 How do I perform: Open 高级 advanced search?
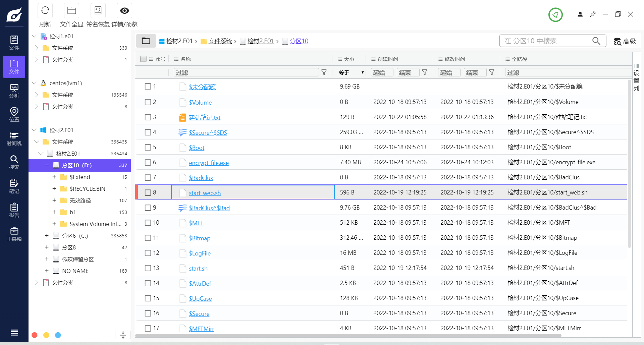pyautogui.click(x=625, y=41)
